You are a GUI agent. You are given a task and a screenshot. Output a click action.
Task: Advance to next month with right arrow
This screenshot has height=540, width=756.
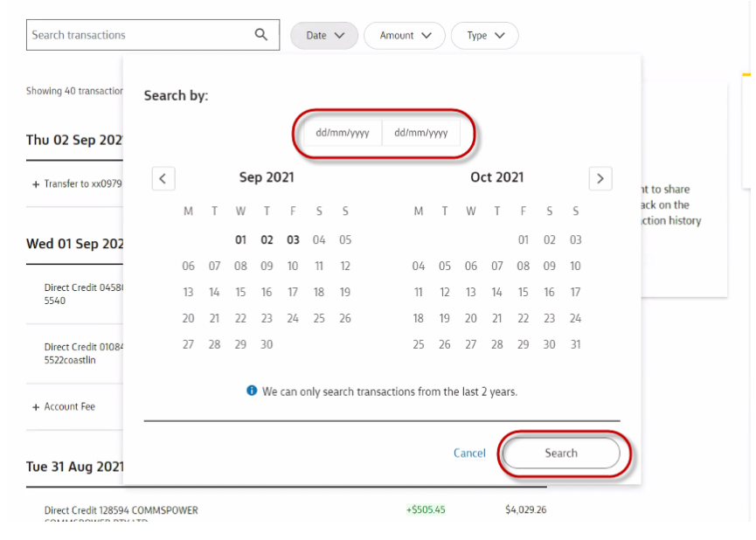coord(600,178)
